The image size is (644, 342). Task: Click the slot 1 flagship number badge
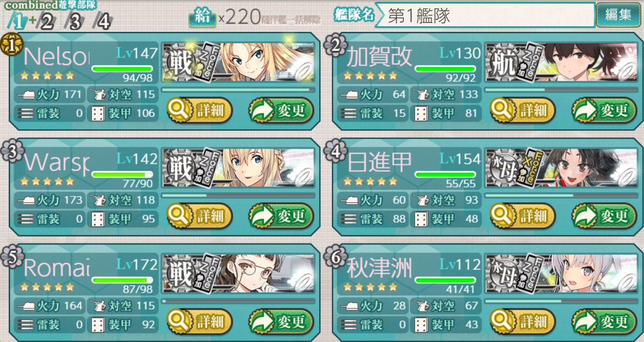tap(11, 45)
